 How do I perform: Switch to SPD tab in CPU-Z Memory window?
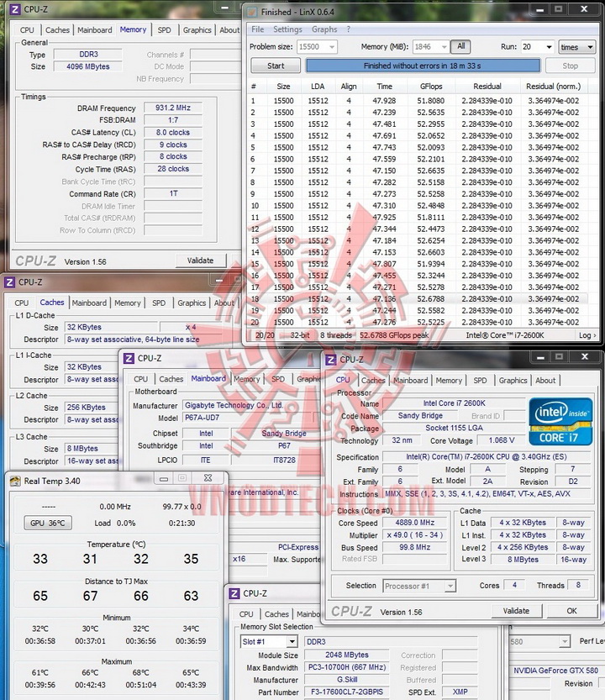point(165,30)
